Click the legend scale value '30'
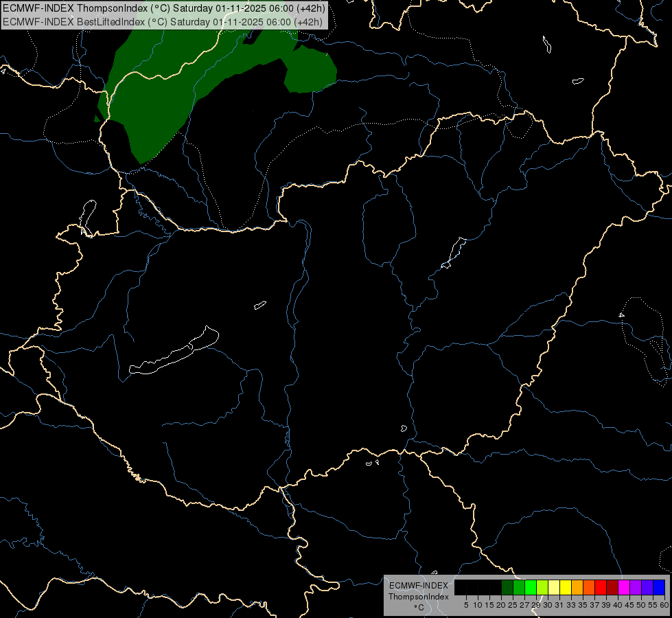The width and height of the screenshot is (672, 618). (548, 605)
